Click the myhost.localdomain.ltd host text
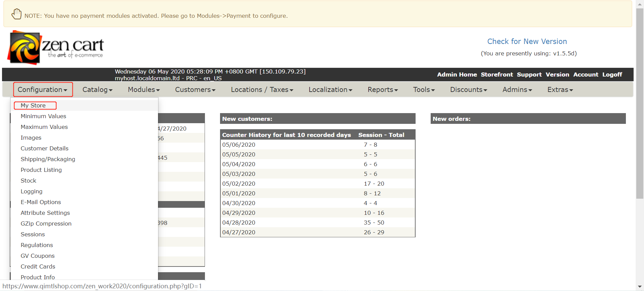This screenshot has height=291, width=644. tap(168, 78)
